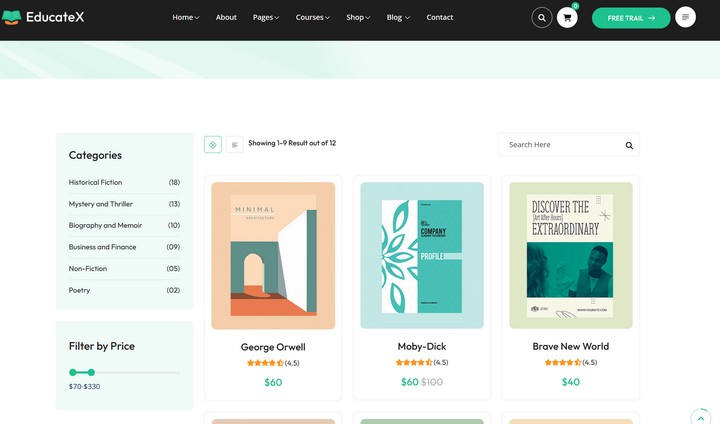Viewport: 720px width, 424px height.
Task: Click the left price slider handle
Action: point(73,372)
